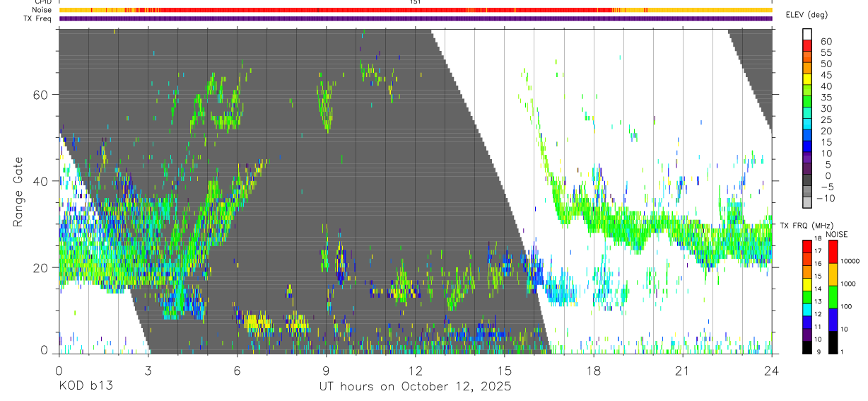The width and height of the screenshot is (868, 401).
Task: Click the 'Noise' row label at top left
Action: coord(42,10)
